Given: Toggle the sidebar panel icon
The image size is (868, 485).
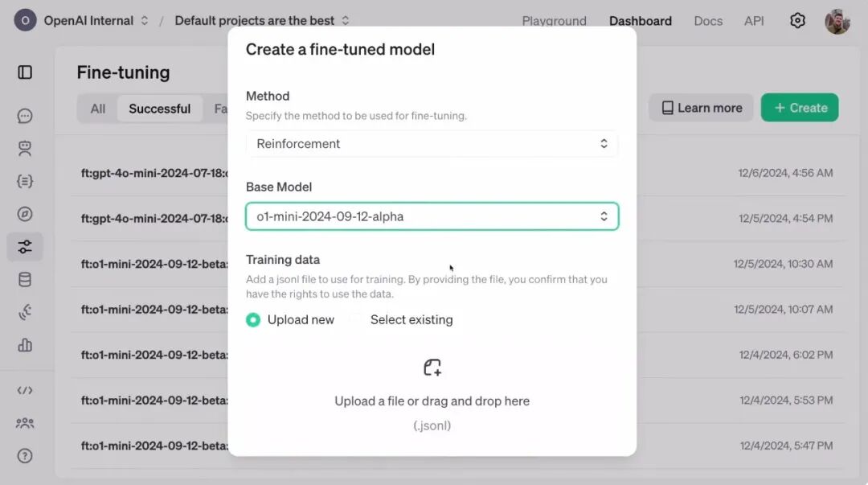Looking at the screenshot, I should pyautogui.click(x=25, y=72).
